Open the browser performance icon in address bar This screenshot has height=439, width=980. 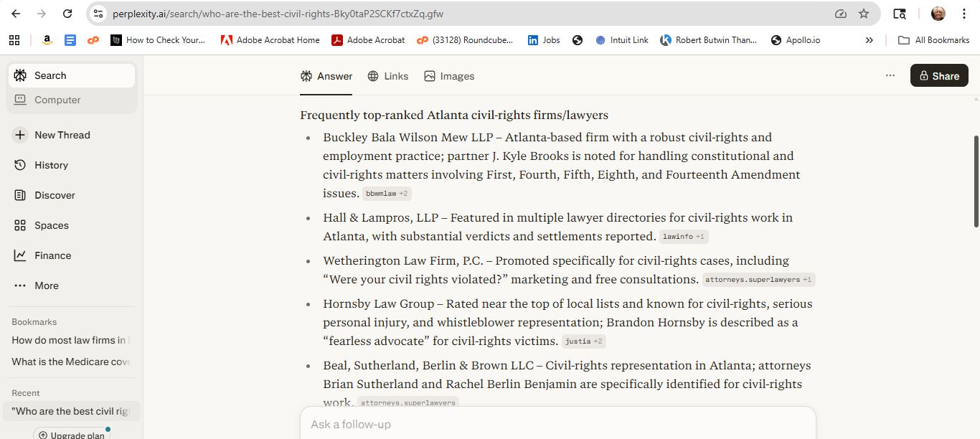pyautogui.click(x=841, y=14)
